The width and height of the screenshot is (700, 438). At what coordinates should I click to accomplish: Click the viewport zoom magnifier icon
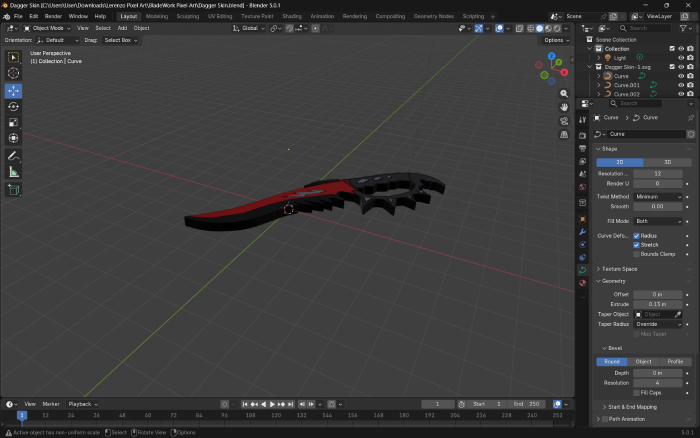coord(564,94)
